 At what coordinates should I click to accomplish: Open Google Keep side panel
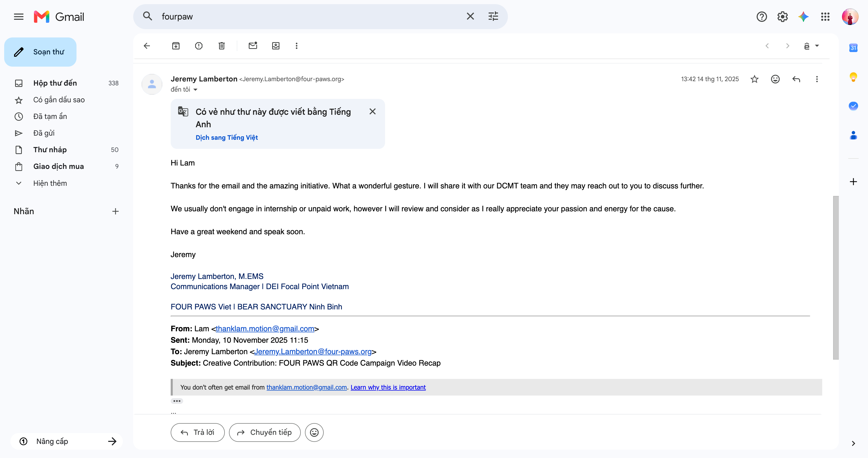click(x=853, y=77)
